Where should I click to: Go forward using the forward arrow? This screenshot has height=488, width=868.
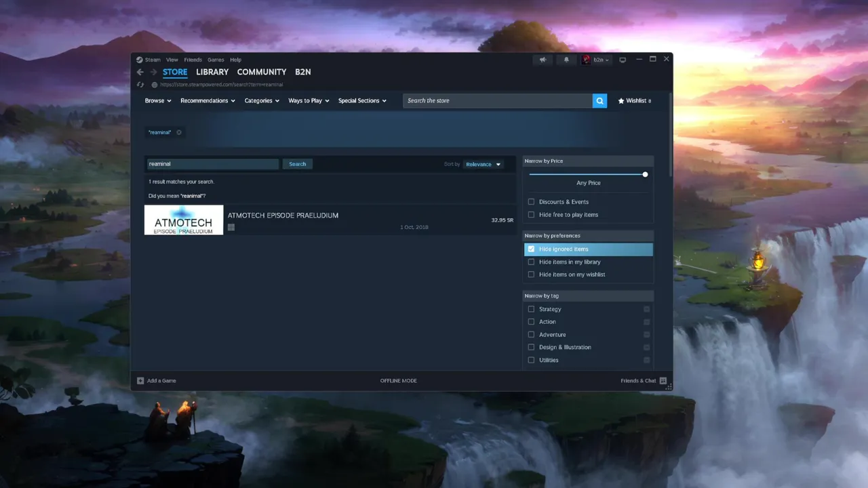click(x=153, y=72)
